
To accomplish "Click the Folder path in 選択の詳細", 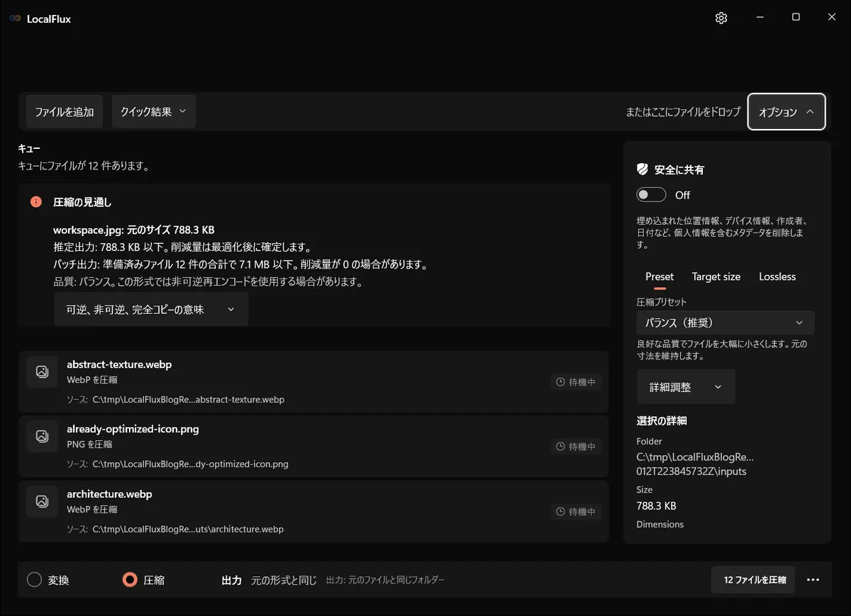I will [695, 464].
